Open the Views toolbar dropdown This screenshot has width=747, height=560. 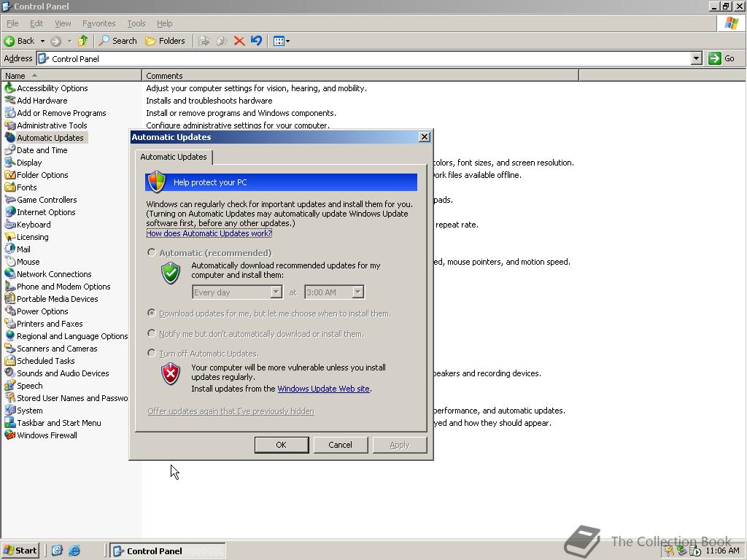(x=282, y=41)
